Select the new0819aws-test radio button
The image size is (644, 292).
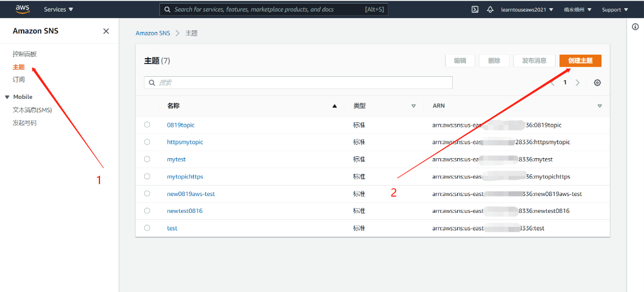click(147, 194)
